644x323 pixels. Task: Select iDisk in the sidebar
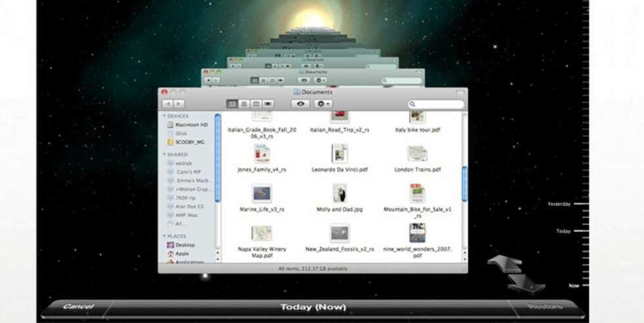click(x=177, y=134)
